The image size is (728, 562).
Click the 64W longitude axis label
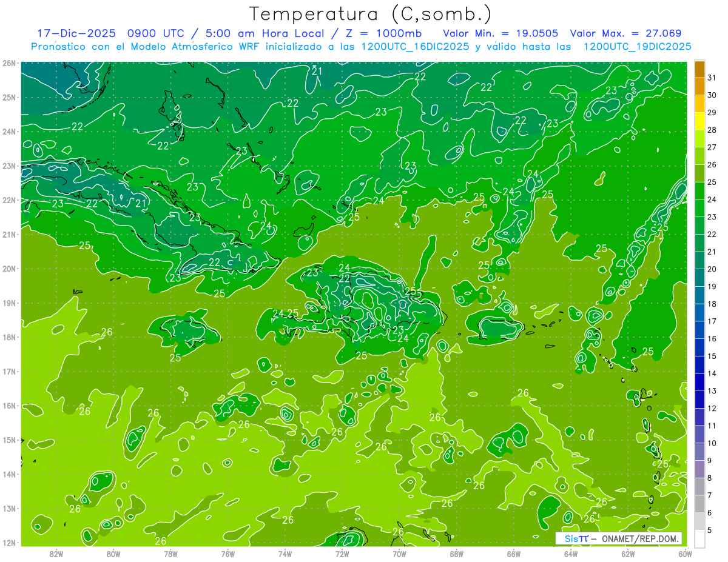click(571, 554)
